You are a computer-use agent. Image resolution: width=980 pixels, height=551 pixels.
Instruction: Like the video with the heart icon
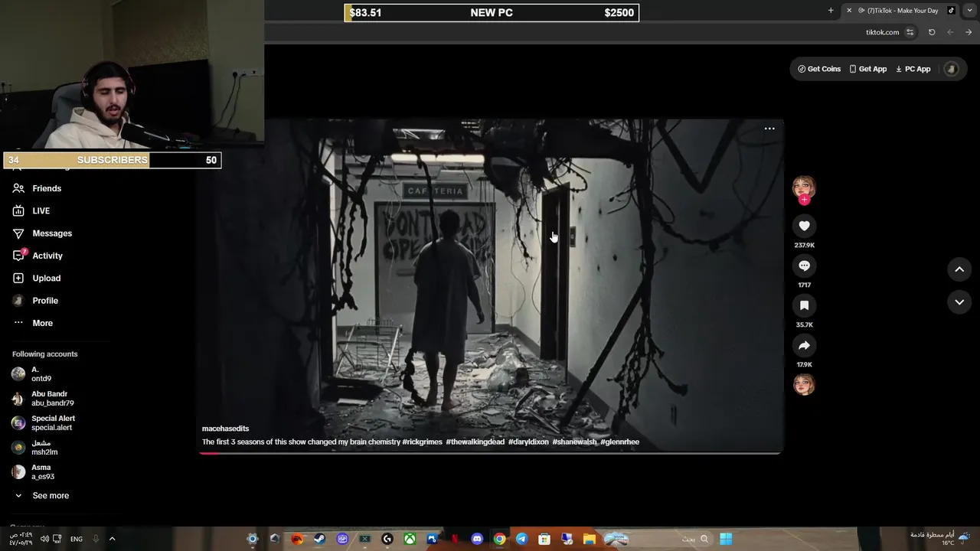pyautogui.click(x=804, y=226)
